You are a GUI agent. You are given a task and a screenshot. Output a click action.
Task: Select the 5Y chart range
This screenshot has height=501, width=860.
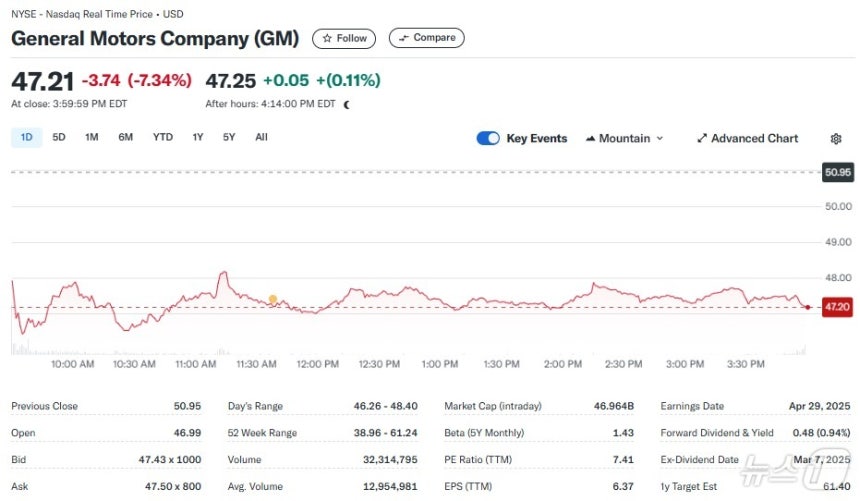(x=229, y=137)
